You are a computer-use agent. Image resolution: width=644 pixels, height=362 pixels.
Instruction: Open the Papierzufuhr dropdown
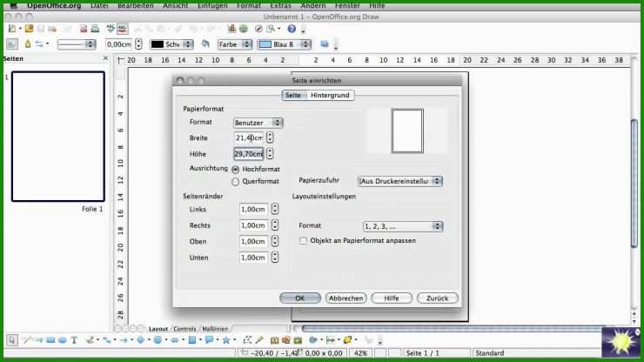(x=400, y=181)
